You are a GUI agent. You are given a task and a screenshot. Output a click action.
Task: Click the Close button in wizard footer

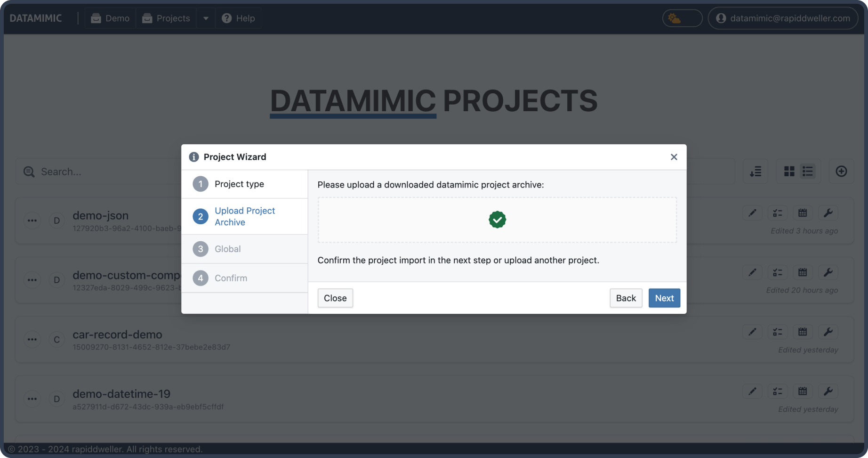click(335, 298)
